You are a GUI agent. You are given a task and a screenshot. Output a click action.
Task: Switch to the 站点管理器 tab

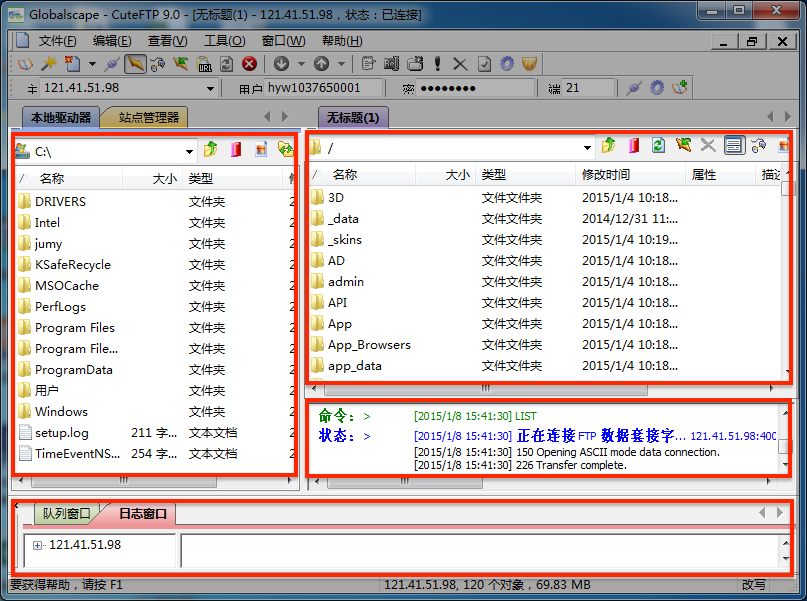pos(148,117)
